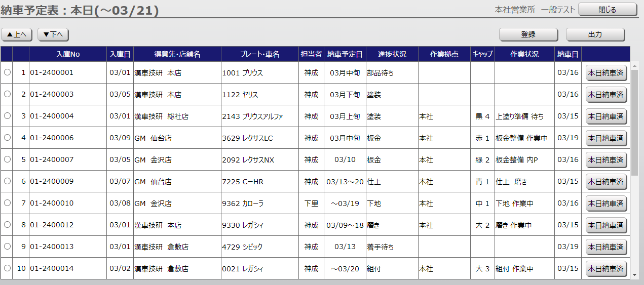
Task: Click 一般テスト user label
Action: click(558, 10)
